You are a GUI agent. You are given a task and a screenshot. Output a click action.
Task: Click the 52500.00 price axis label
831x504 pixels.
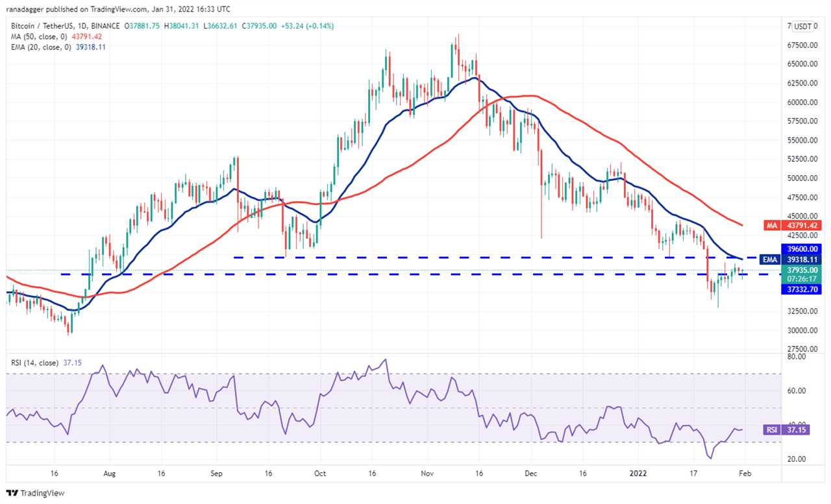[x=804, y=160]
